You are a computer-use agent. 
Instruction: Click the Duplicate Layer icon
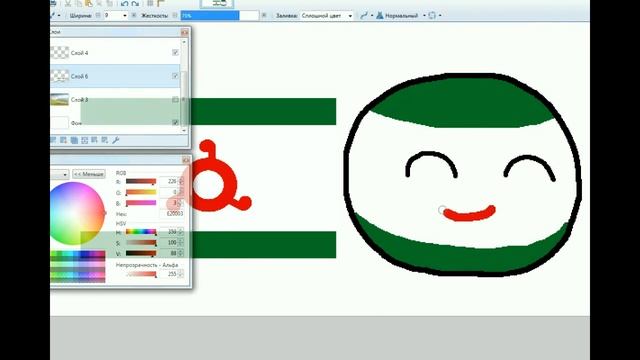[x=74, y=140]
